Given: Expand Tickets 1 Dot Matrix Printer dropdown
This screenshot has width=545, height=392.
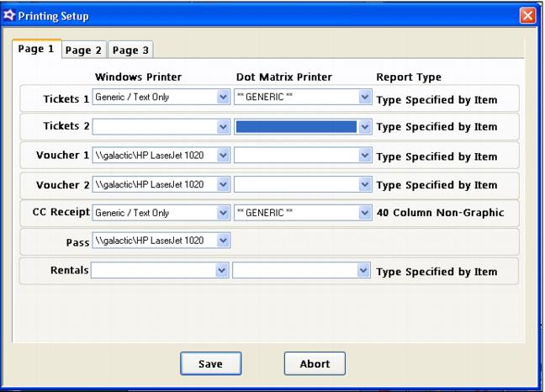Looking at the screenshot, I should tap(364, 98).
